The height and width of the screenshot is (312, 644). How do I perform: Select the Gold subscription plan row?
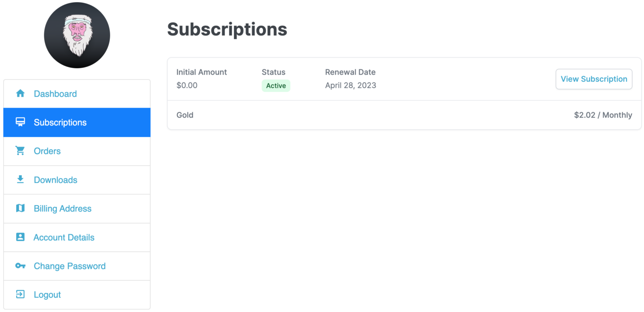[404, 115]
